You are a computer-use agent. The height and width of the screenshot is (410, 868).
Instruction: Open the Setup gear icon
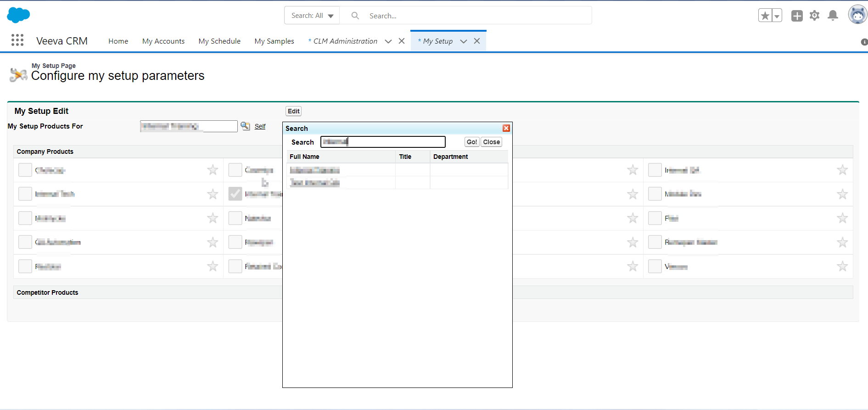(x=815, y=16)
